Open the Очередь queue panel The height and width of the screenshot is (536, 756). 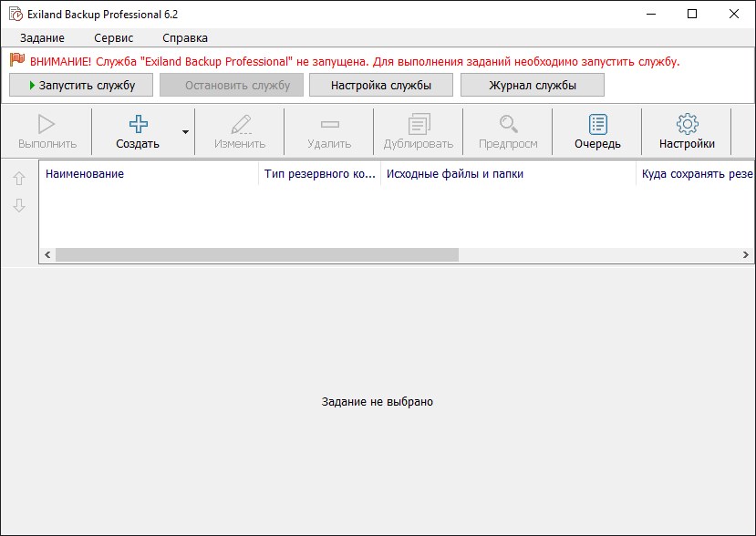596,130
